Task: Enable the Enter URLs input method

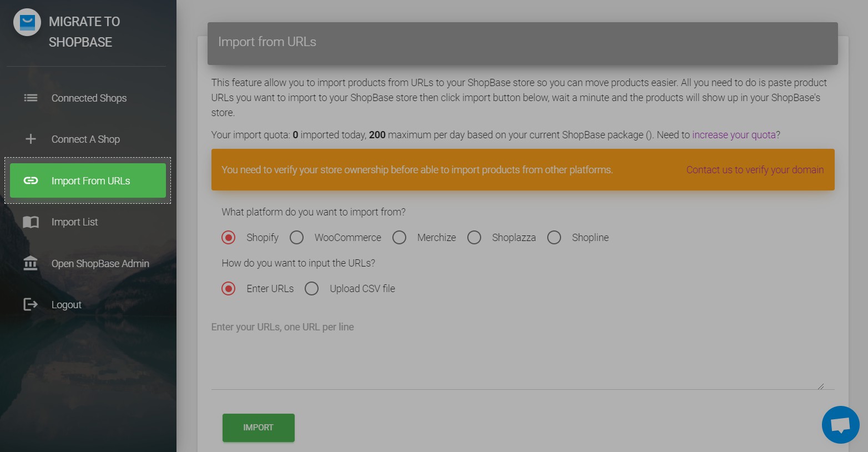Action: (228, 288)
